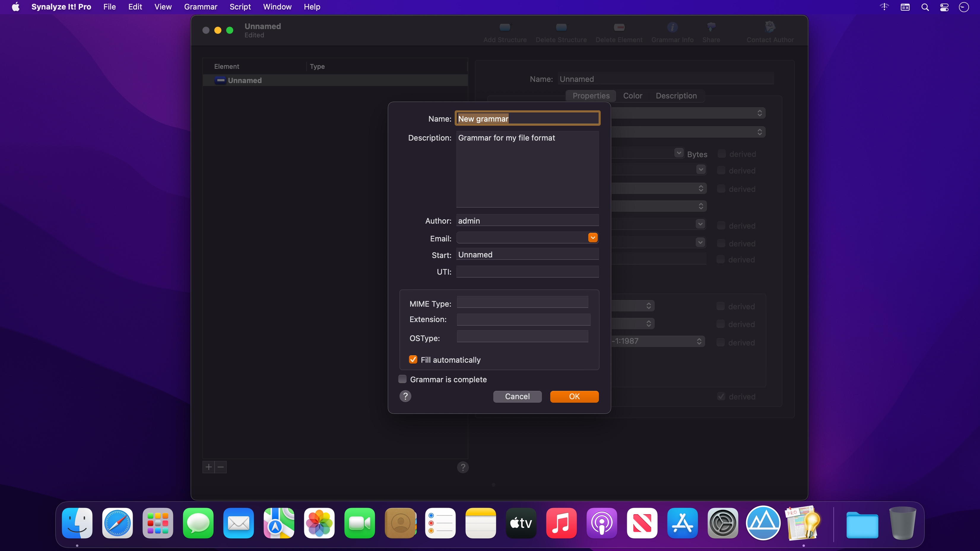Viewport: 980px width, 551px height.
Task: Open the Script menu
Action: click(x=240, y=7)
